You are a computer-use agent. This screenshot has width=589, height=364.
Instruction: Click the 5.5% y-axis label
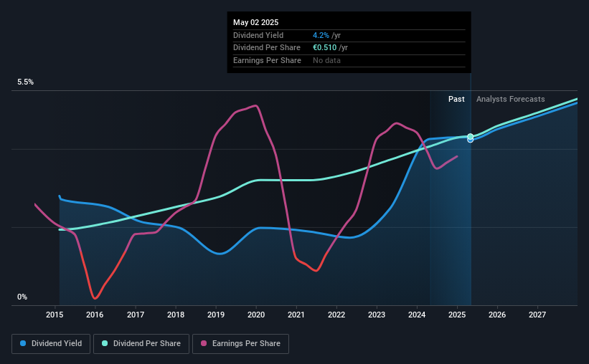(25, 82)
